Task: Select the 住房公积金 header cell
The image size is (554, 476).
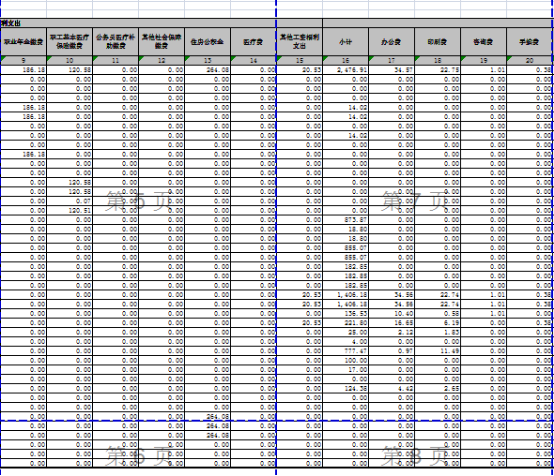Action: pos(207,42)
